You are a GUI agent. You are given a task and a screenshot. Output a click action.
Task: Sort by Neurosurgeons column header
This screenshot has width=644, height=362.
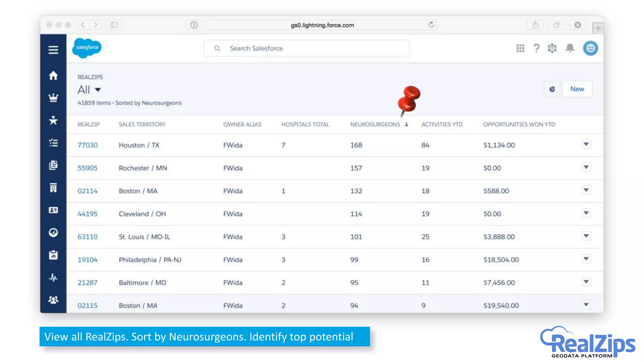pyautogui.click(x=375, y=124)
